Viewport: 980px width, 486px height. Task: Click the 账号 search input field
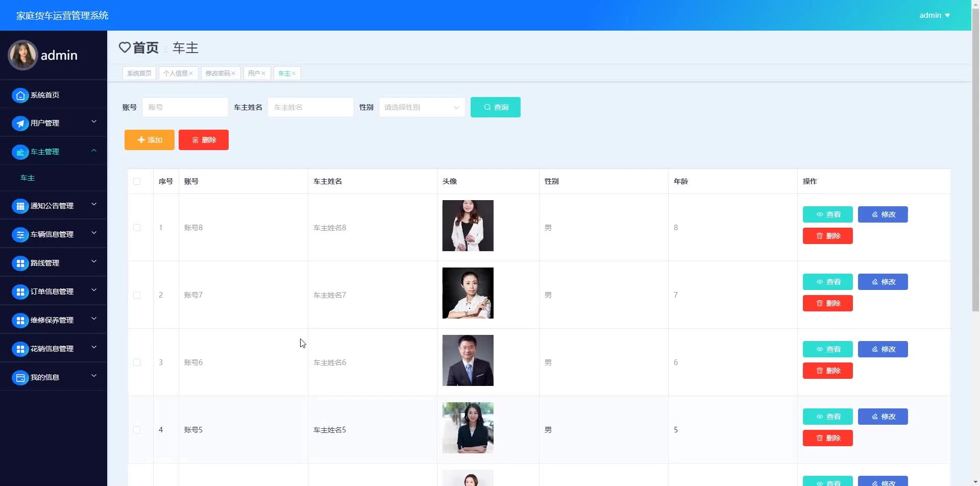click(185, 107)
